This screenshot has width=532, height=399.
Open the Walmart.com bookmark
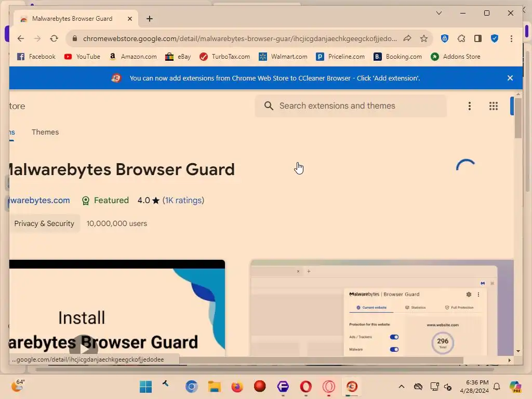pyautogui.click(x=283, y=57)
